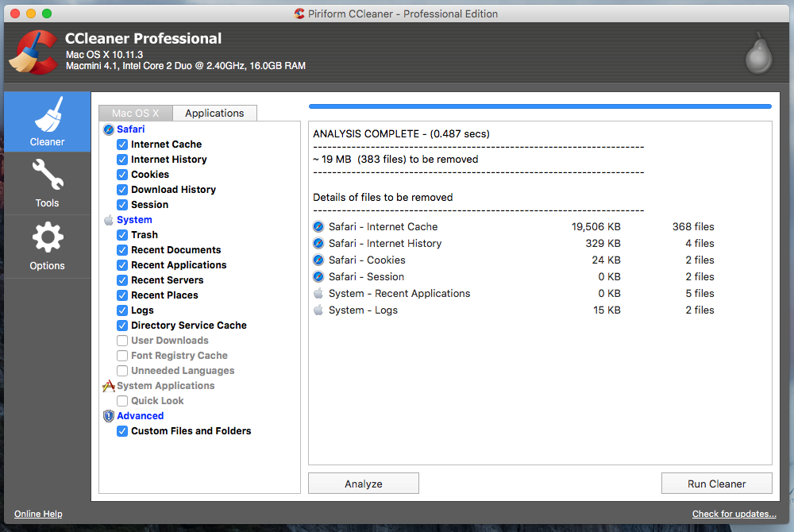
Task: Toggle Directory Service Cache checkbox
Action: click(x=122, y=326)
